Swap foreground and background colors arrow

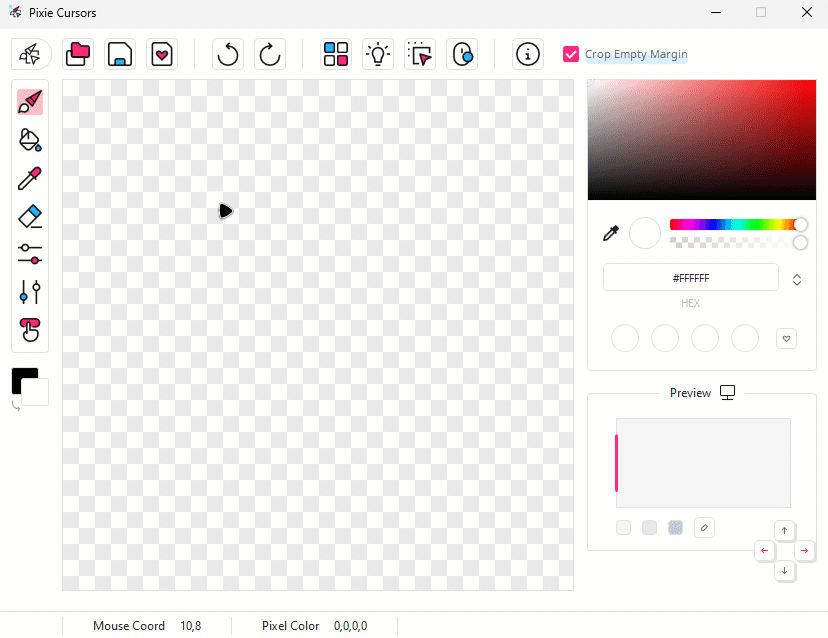click(16, 406)
